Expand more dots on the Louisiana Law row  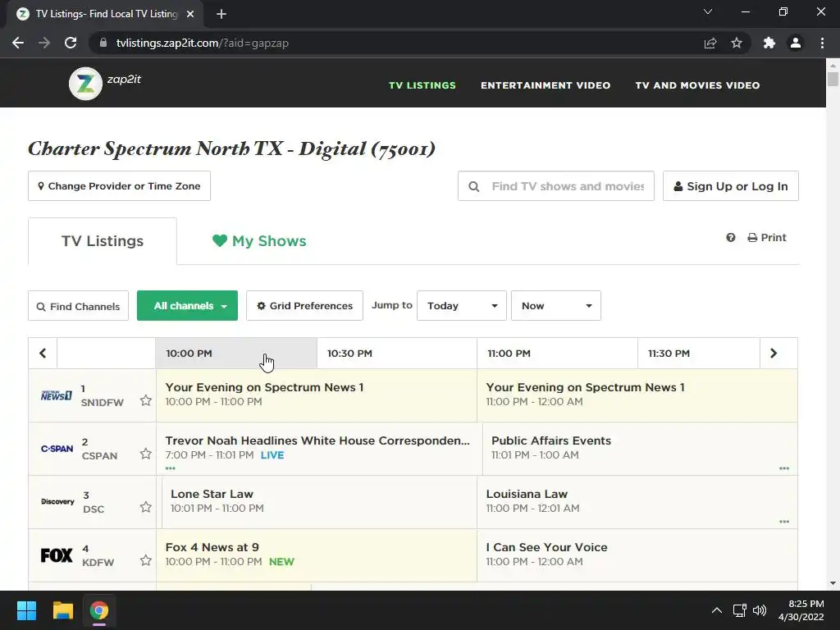click(784, 521)
